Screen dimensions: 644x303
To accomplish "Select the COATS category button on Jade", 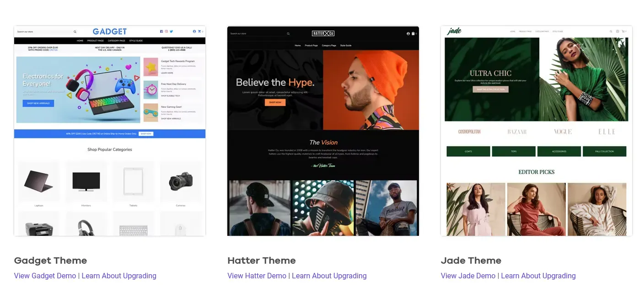I will pyautogui.click(x=468, y=151).
